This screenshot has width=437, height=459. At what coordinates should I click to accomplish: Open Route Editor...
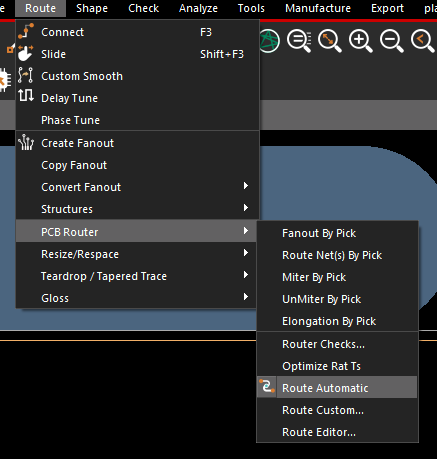pos(337,432)
